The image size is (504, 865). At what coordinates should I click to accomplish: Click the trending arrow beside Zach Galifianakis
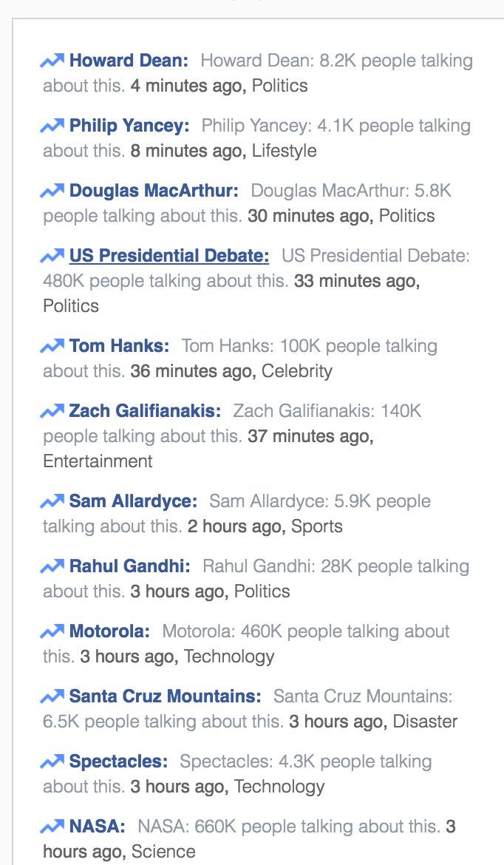click(52, 411)
